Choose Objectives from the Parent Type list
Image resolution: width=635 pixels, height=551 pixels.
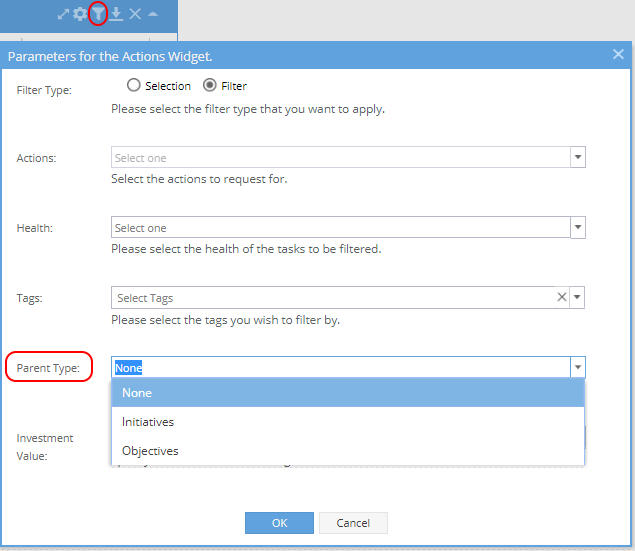(x=348, y=451)
